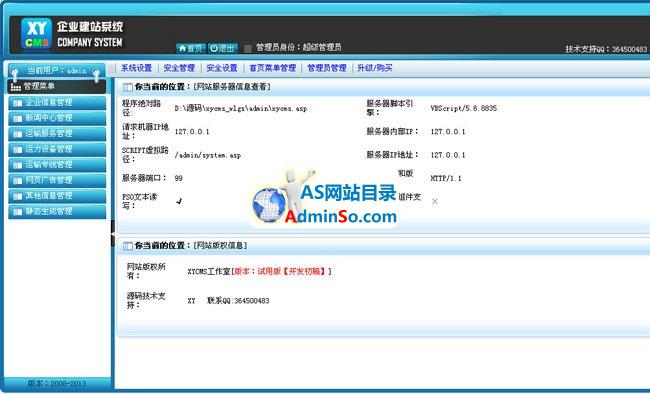Expand 新闻中心管理 sidebar section

(57, 118)
